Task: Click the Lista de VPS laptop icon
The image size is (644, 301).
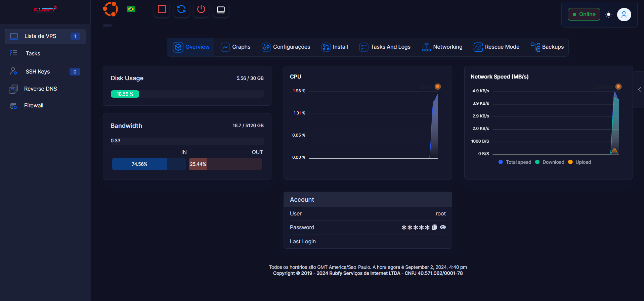Action: click(14, 36)
